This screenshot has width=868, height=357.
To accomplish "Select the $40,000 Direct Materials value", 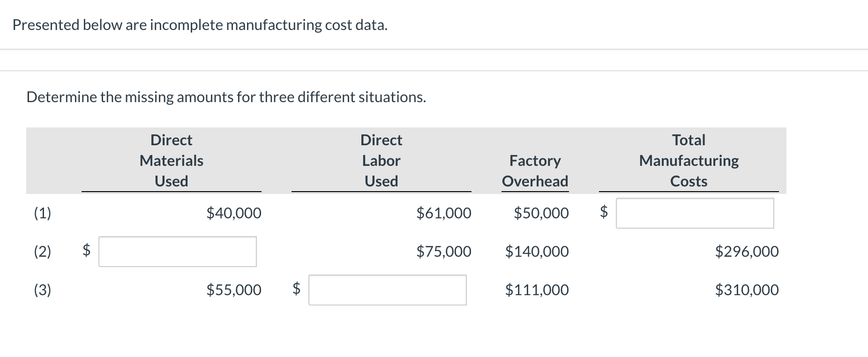I will 233,213.
